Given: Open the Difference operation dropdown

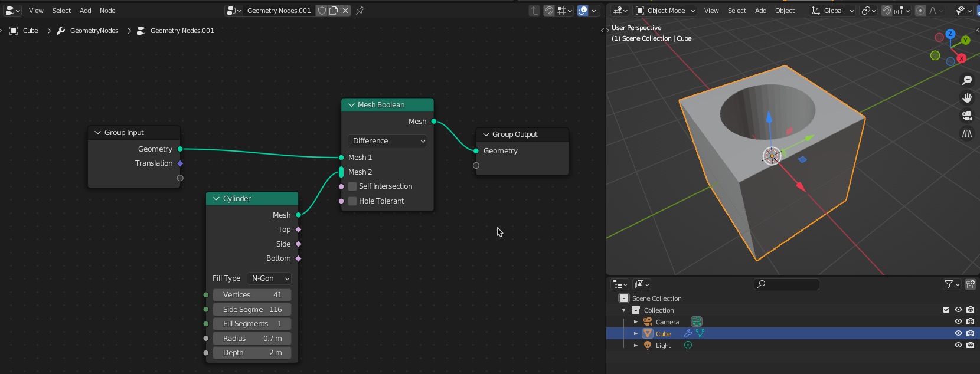Looking at the screenshot, I should point(388,141).
